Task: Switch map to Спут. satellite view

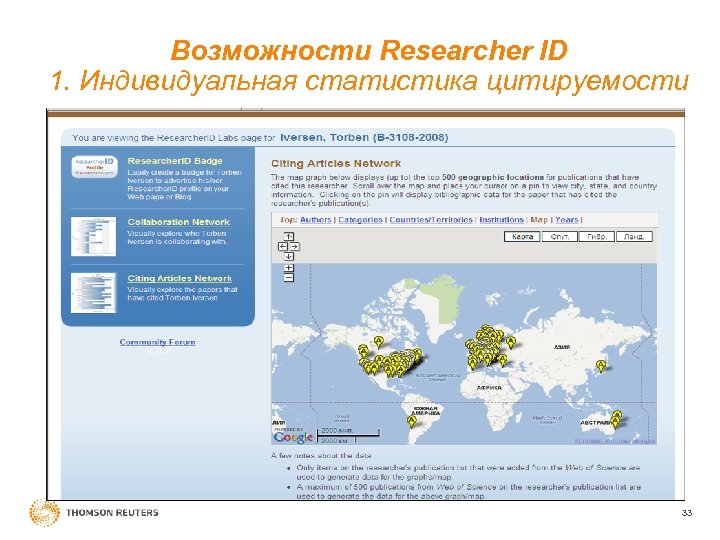Action: (x=559, y=237)
